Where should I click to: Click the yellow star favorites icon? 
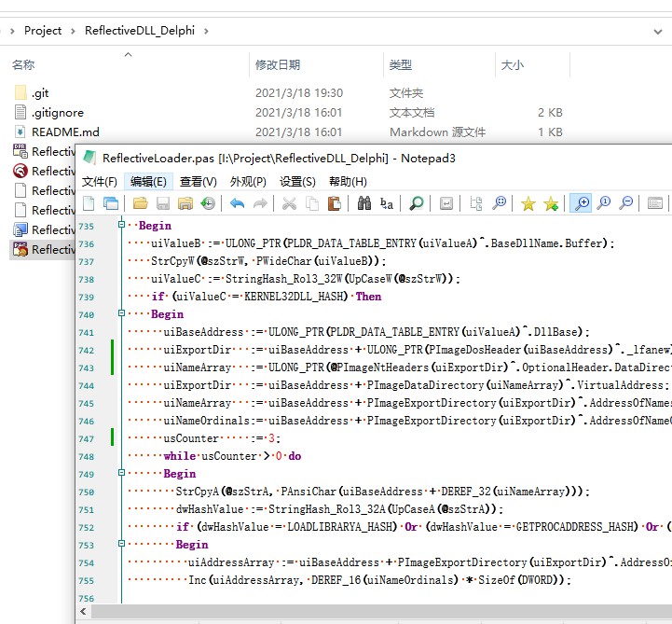click(x=528, y=203)
